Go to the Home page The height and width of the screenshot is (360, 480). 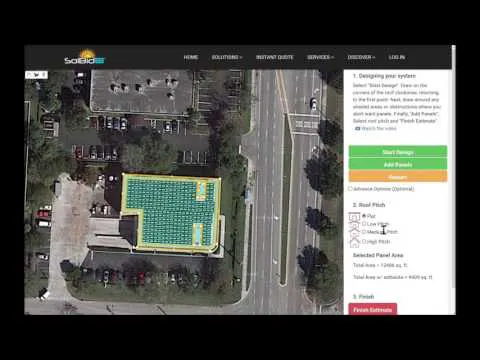click(x=191, y=57)
